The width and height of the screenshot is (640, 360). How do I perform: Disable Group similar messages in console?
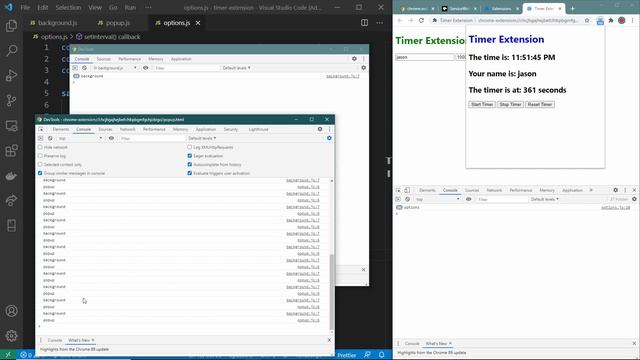(40, 173)
